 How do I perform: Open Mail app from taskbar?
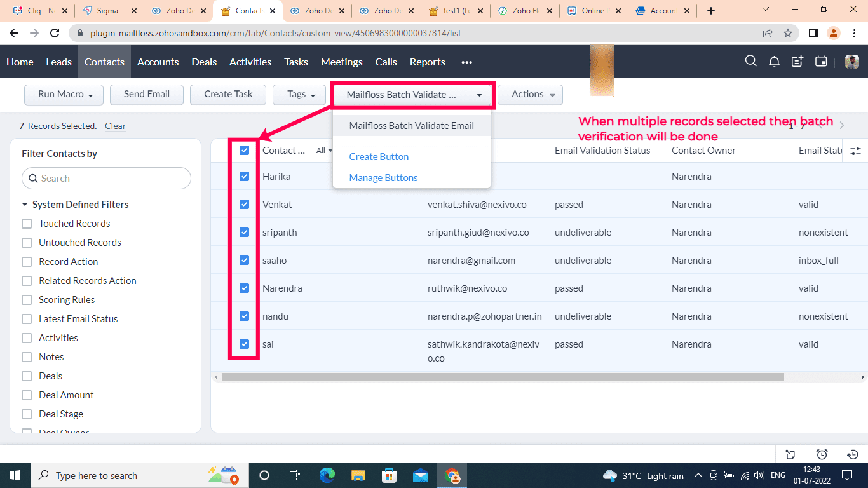(x=420, y=475)
